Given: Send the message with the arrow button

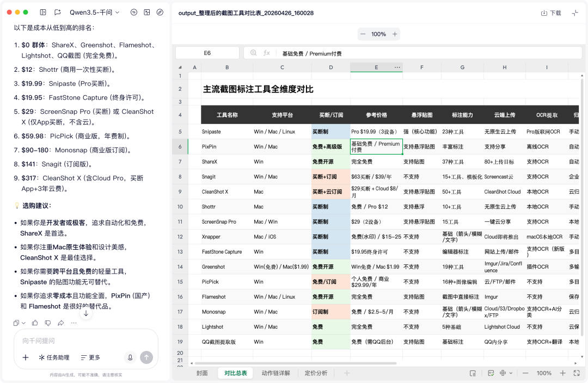Looking at the screenshot, I should (146, 357).
